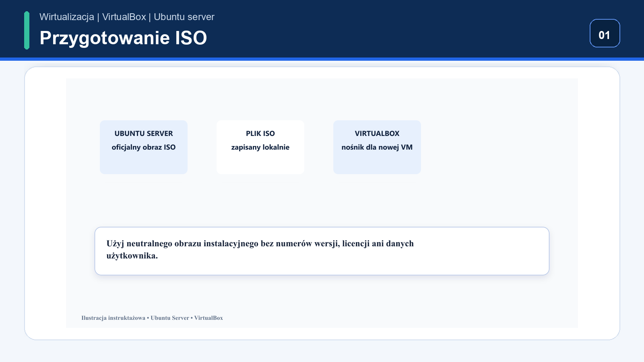The width and height of the screenshot is (644, 362).
Task: Click the "PLIK ISO" card heading
Action: [x=260, y=134]
